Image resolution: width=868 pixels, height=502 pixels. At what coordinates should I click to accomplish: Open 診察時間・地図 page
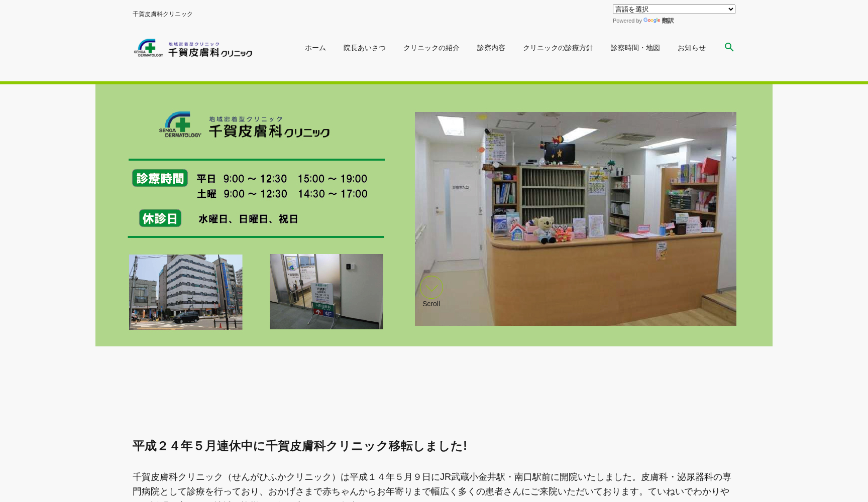tap(635, 48)
